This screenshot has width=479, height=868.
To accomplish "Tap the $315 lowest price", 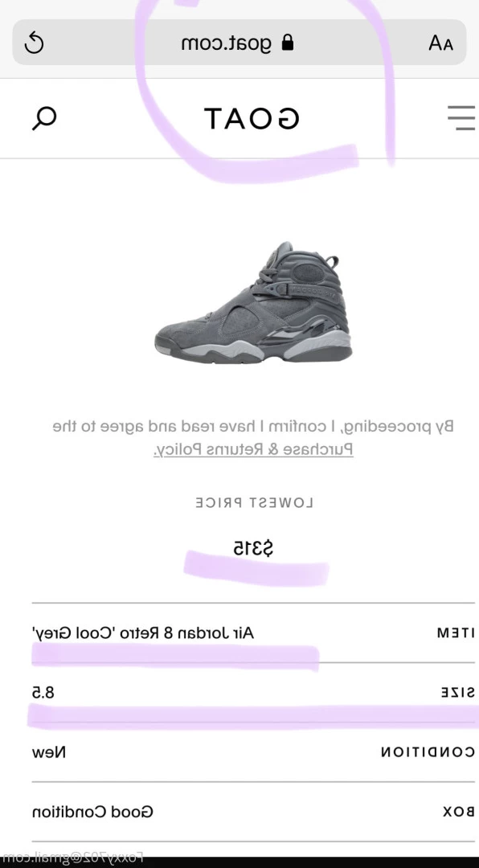I will point(253,549).
